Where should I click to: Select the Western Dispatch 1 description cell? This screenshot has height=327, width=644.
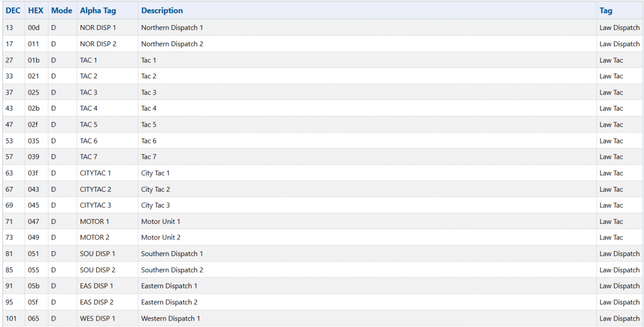[367, 318]
